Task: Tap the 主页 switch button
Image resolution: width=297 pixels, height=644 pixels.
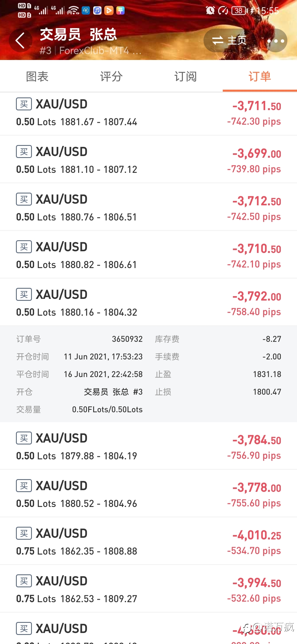Action: 229,41
